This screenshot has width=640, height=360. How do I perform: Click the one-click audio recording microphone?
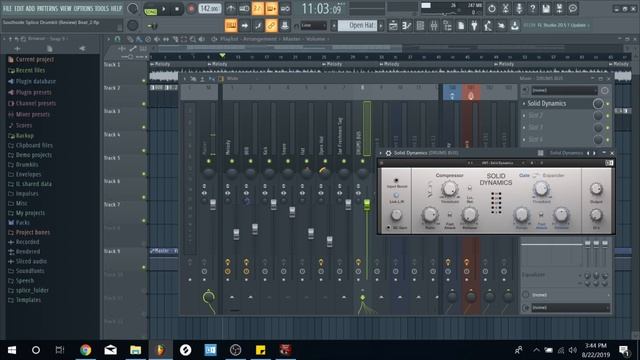519,9
